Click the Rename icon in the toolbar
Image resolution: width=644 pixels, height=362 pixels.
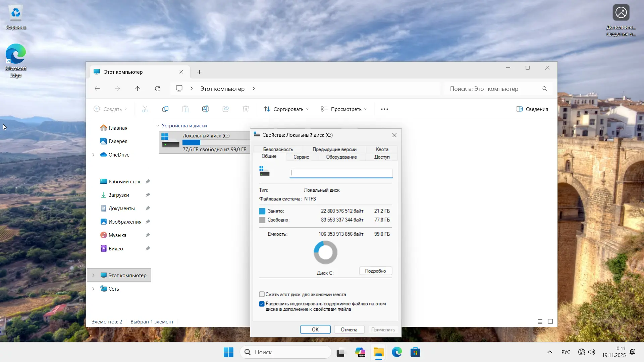[x=206, y=109]
